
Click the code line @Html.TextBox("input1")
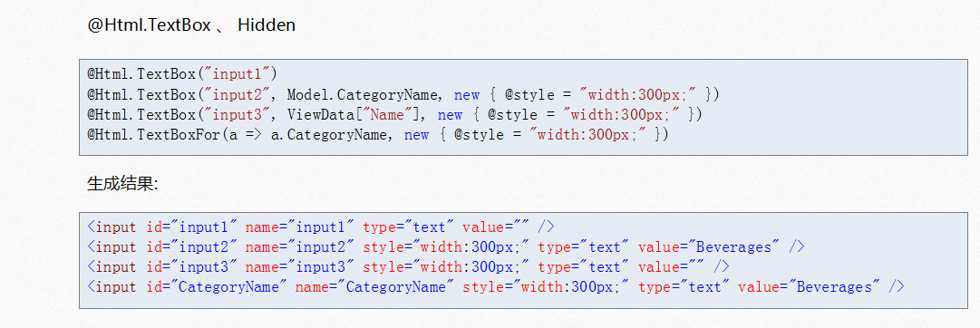182,73
